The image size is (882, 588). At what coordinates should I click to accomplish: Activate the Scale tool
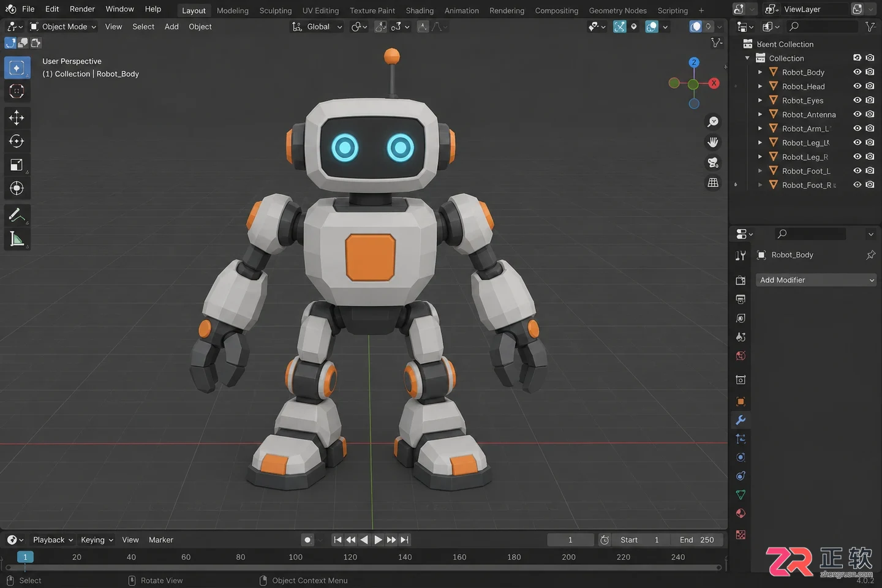pyautogui.click(x=17, y=165)
